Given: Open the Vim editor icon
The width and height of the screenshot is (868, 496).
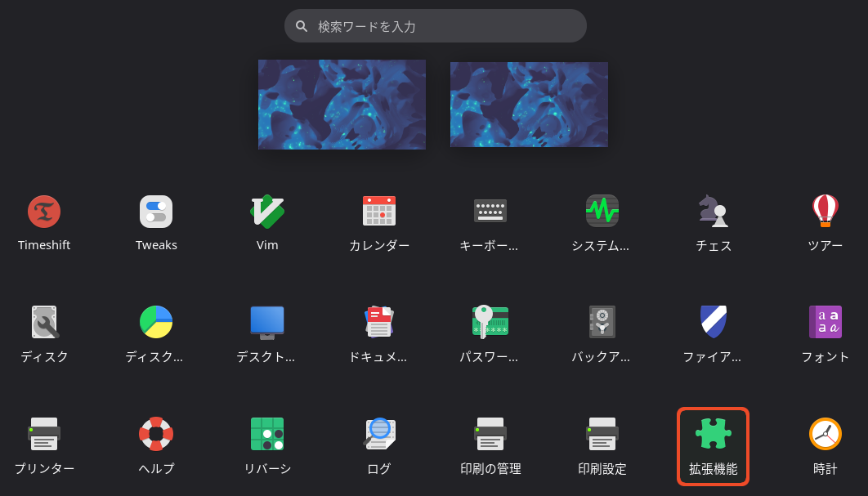Looking at the screenshot, I should [x=267, y=212].
